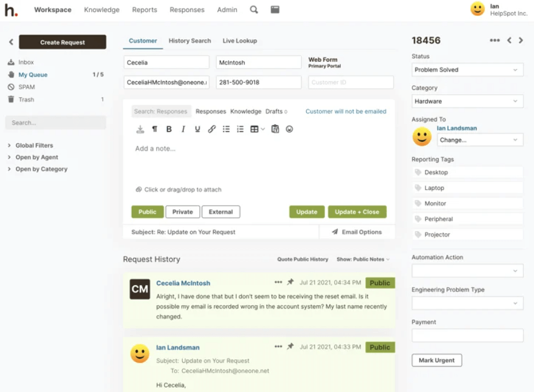Click the Payment input field
Image resolution: width=534 pixels, height=392 pixels.
point(467,336)
